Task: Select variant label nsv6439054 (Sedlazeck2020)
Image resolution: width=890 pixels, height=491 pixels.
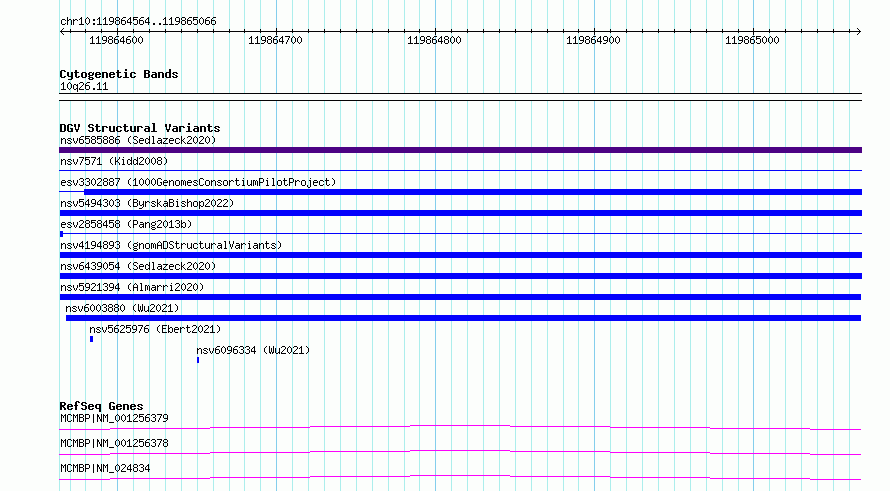Action: 138,266
